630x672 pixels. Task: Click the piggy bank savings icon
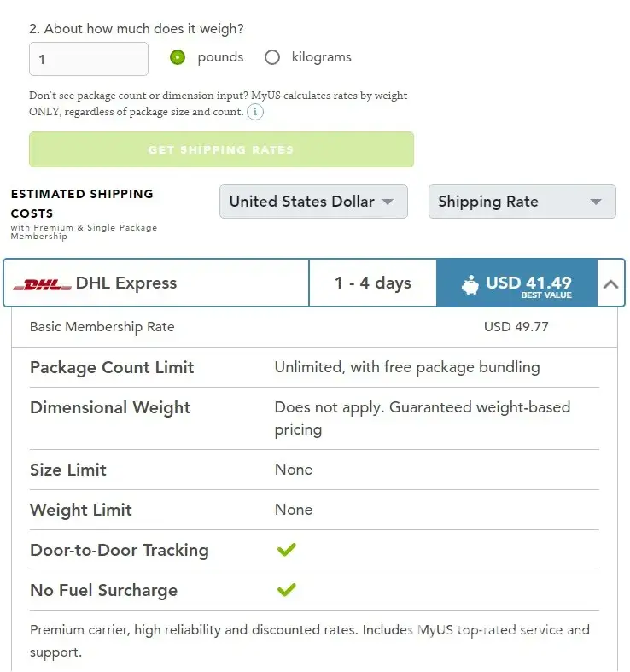click(470, 285)
